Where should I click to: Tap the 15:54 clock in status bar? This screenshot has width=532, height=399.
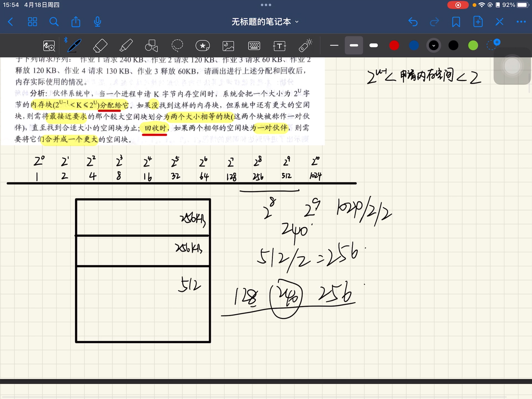point(11,5)
